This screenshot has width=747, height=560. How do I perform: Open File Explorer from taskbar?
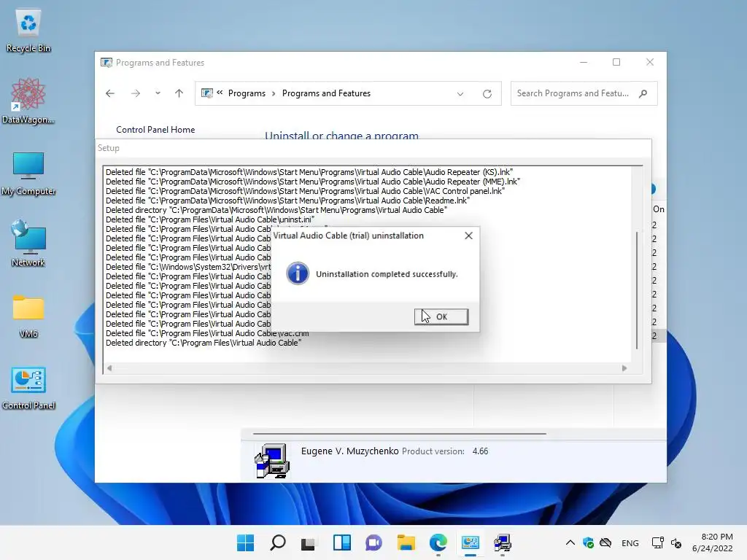pos(406,542)
